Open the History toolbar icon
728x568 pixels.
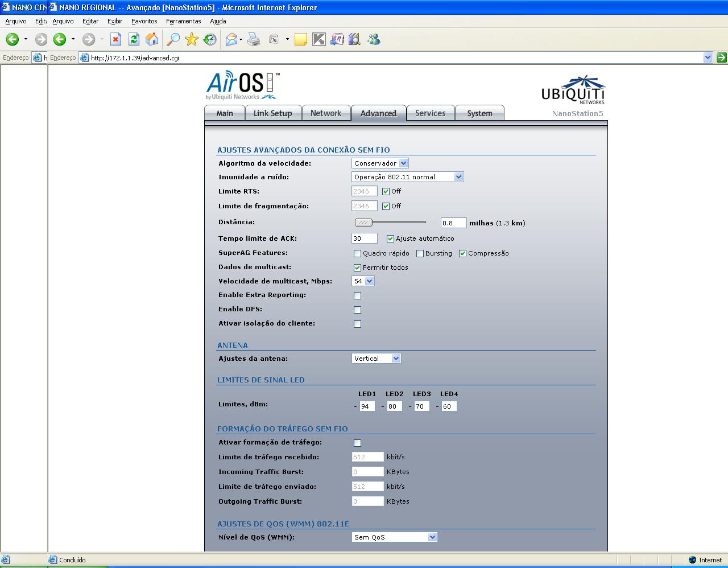[210, 39]
